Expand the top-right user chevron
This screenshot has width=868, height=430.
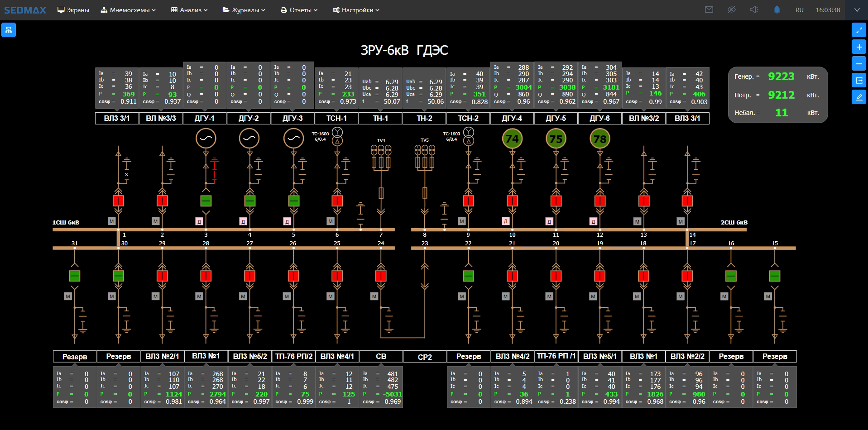pos(857,10)
